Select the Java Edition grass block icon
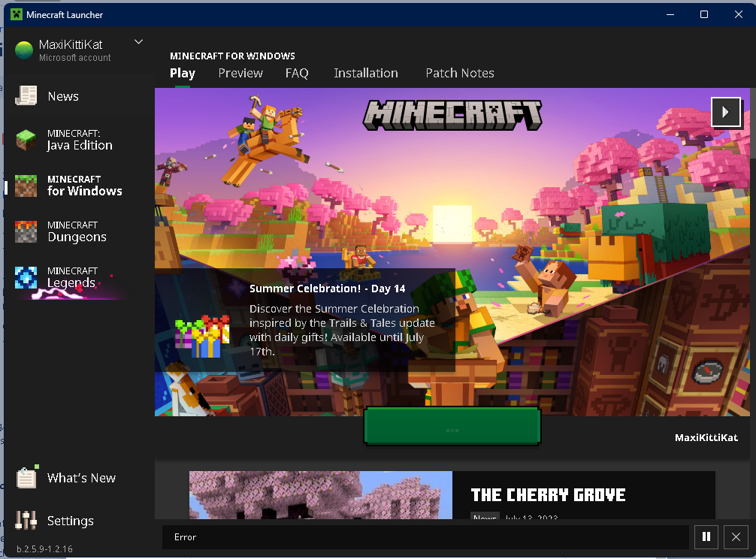Image resolution: width=756 pixels, height=559 pixels. [26, 140]
